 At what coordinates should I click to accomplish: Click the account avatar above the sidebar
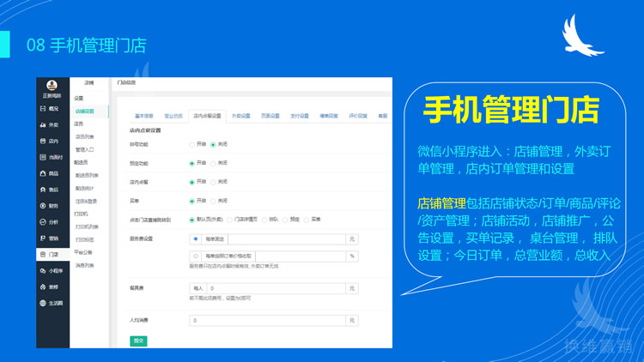coord(52,86)
